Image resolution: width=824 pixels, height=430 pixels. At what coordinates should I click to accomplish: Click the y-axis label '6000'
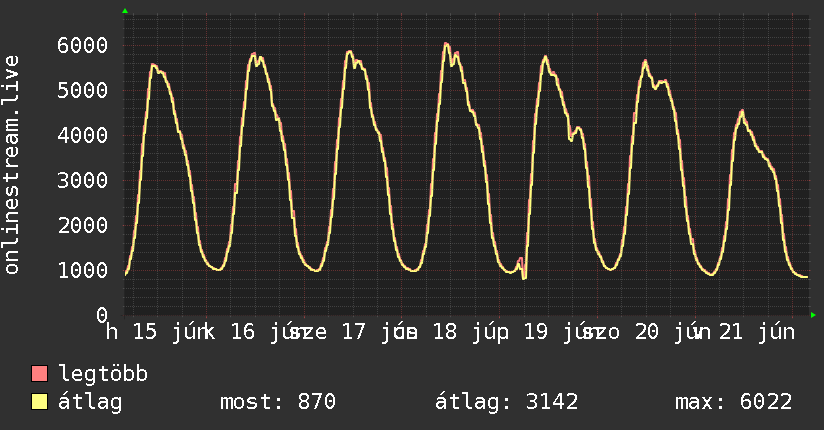point(83,45)
